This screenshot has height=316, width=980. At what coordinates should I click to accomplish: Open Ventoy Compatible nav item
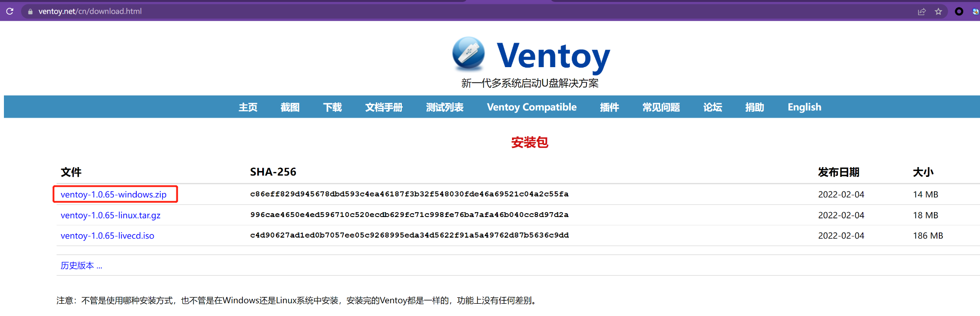[532, 107]
